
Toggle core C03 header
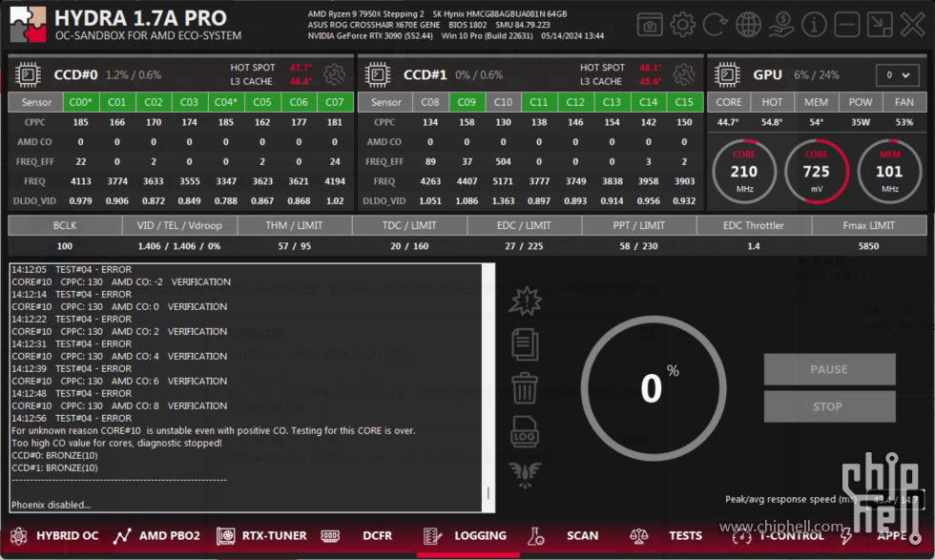(x=189, y=102)
